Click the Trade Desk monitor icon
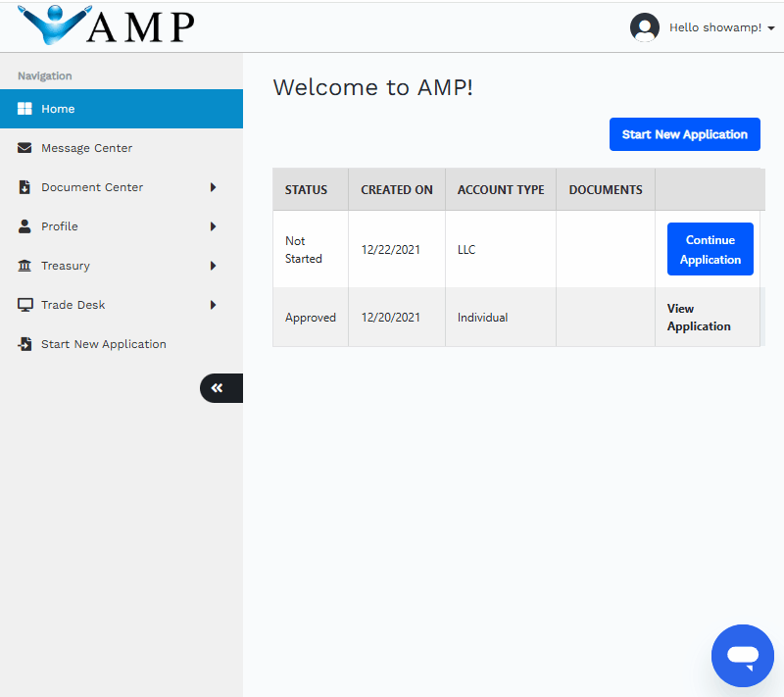 pos(25,305)
